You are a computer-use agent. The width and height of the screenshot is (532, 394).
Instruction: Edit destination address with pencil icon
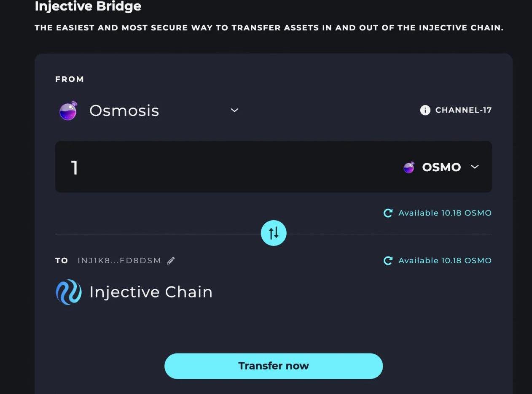171,261
